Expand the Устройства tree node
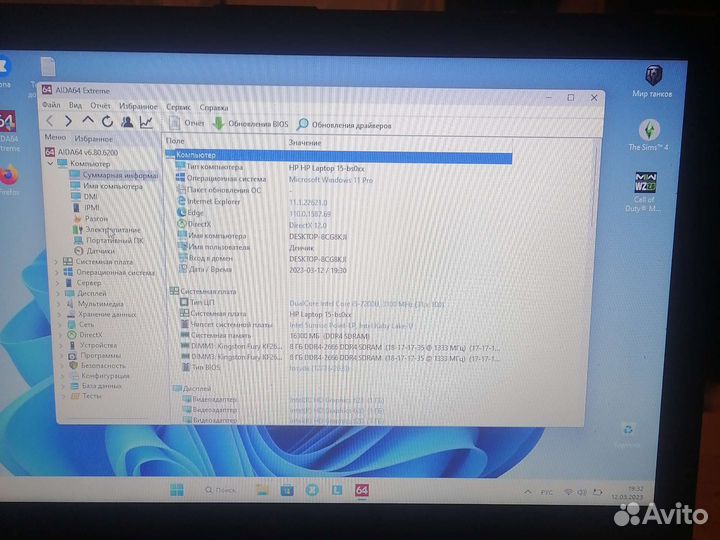This screenshot has width=720, height=540. [x=62, y=345]
